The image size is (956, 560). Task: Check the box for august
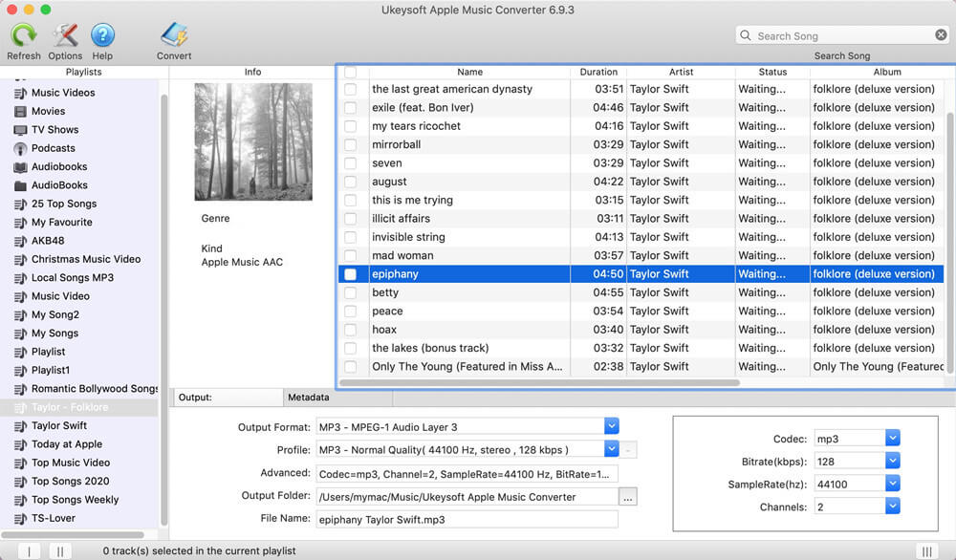coord(350,182)
